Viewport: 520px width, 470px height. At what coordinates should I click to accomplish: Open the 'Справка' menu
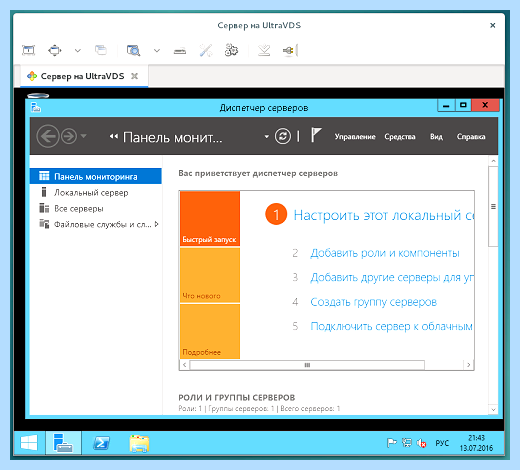tap(471, 137)
